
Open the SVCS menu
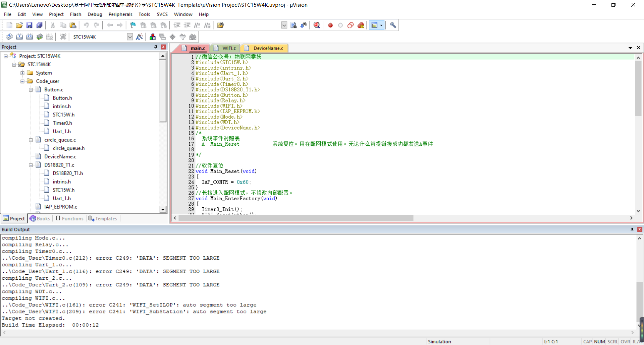[x=162, y=14]
